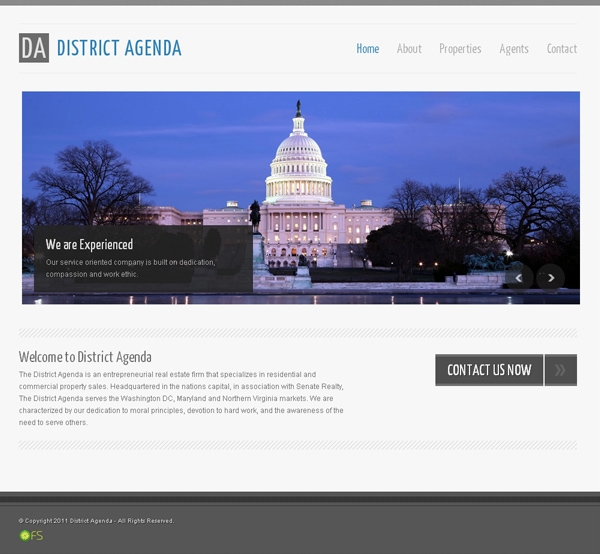Click the District Agenda site title
The width and height of the screenshot is (600, 554).
click(x=119, y=48)
